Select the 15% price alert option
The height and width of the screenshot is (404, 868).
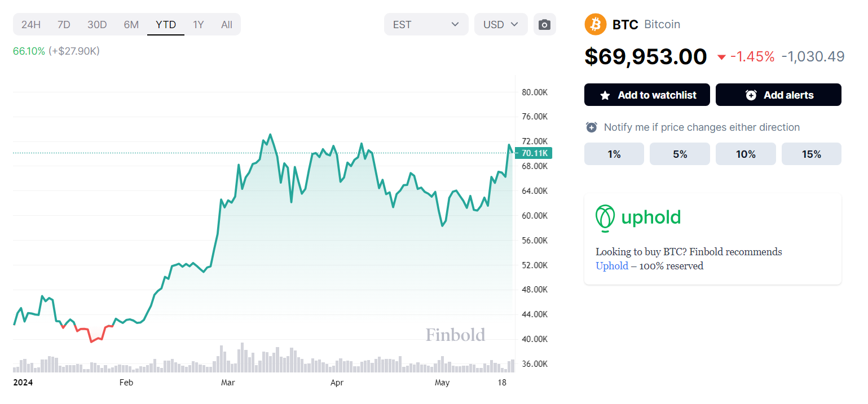pyautogui.click(x=811, y=154)
